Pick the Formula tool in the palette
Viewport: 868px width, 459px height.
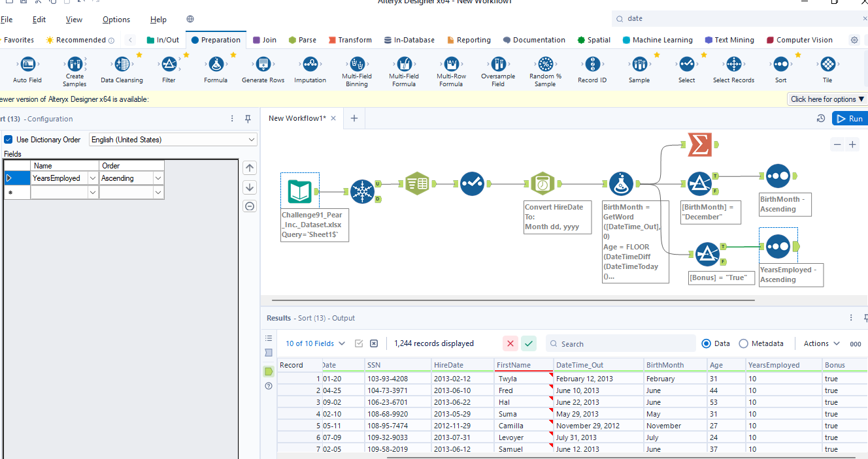click(x=215, y=65)
